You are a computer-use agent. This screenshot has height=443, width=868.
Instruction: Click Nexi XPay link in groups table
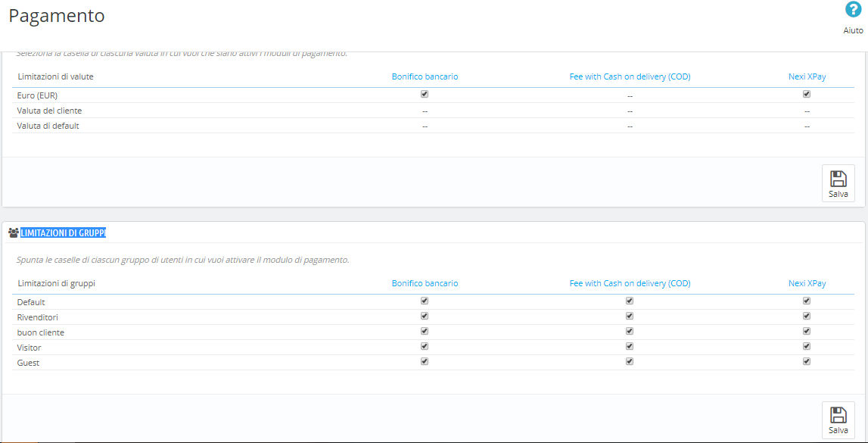coord(807,283)
